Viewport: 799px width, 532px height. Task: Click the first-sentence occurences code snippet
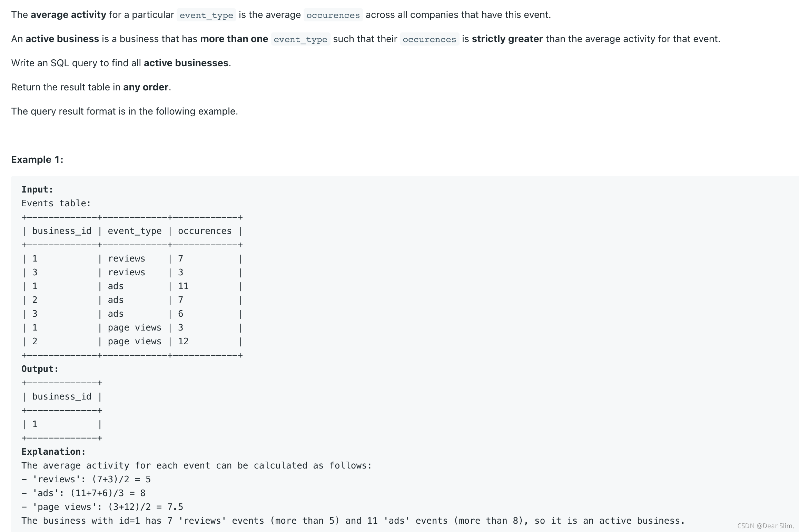(333, 15)
